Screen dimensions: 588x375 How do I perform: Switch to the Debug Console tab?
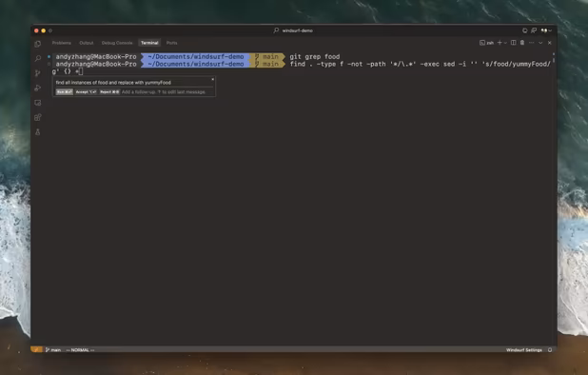117,43
